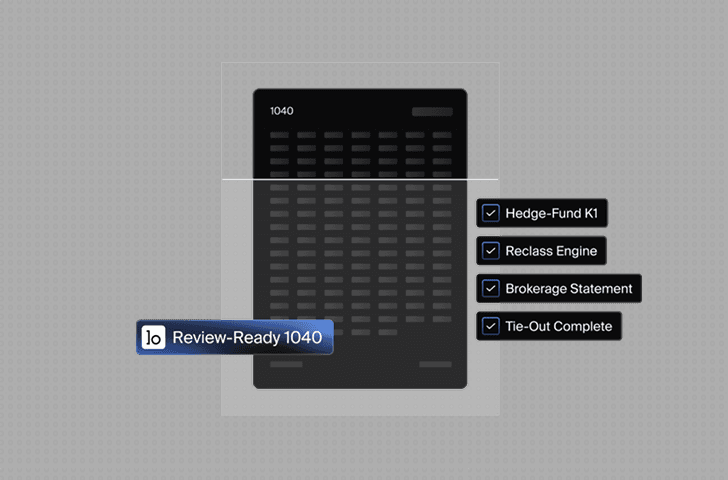Uncheck the Tie-Out Complete checkbox

pyautogui.click(x=490, y=326)
